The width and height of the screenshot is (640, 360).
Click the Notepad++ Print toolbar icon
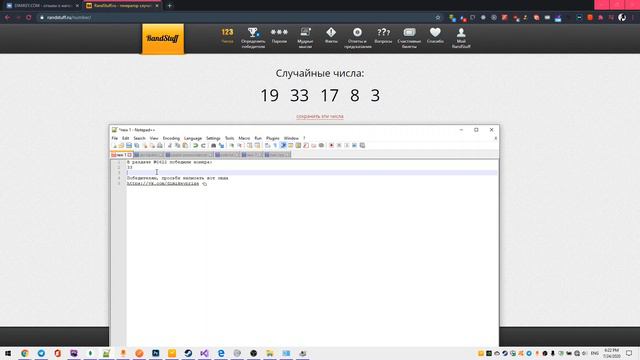pos(160,146)
